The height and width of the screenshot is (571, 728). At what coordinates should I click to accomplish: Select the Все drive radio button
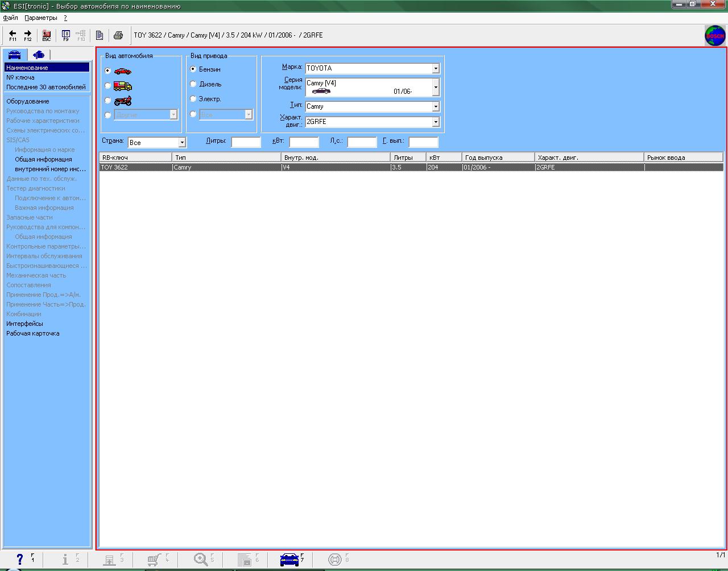[193, 114]
